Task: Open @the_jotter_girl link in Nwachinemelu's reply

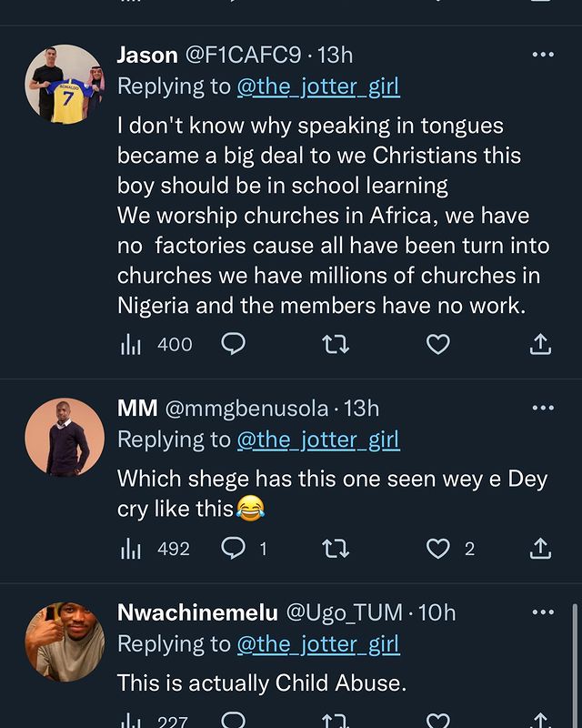Action: tap(318, 644)
